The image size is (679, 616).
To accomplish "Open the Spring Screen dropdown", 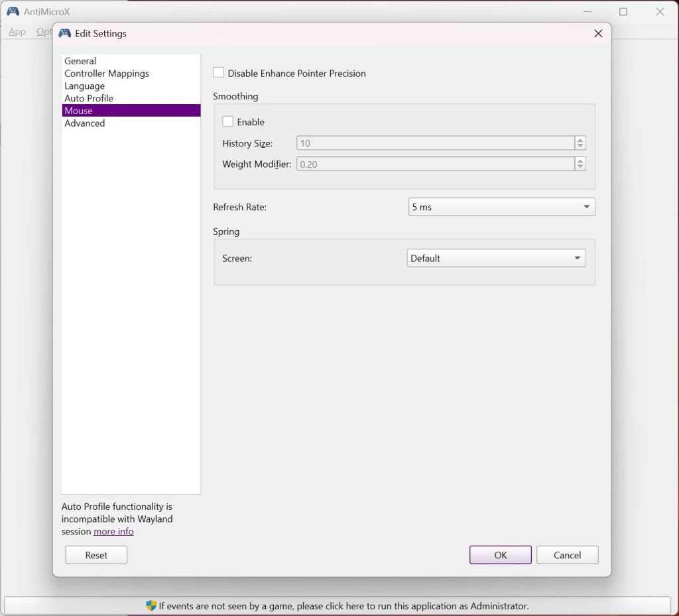I will point(496,258).
